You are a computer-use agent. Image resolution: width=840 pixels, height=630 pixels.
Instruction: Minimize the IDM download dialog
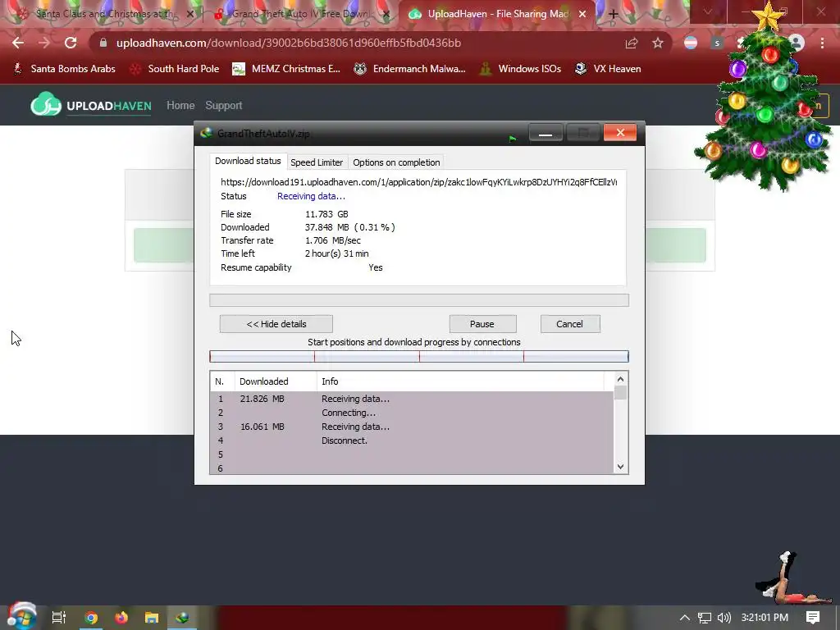[x=546, y=133]
